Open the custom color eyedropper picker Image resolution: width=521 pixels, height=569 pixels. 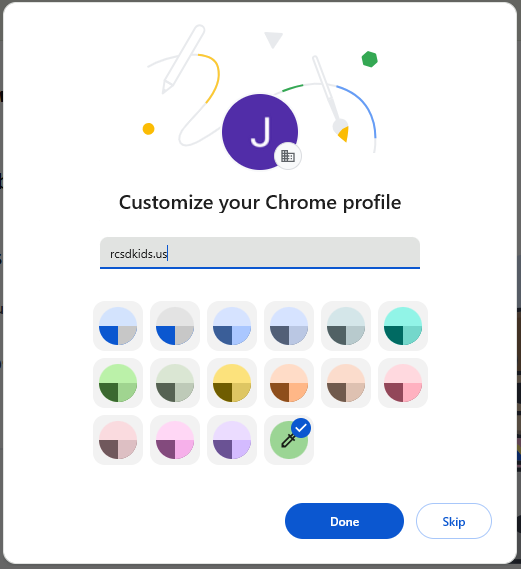coord(289,440)
